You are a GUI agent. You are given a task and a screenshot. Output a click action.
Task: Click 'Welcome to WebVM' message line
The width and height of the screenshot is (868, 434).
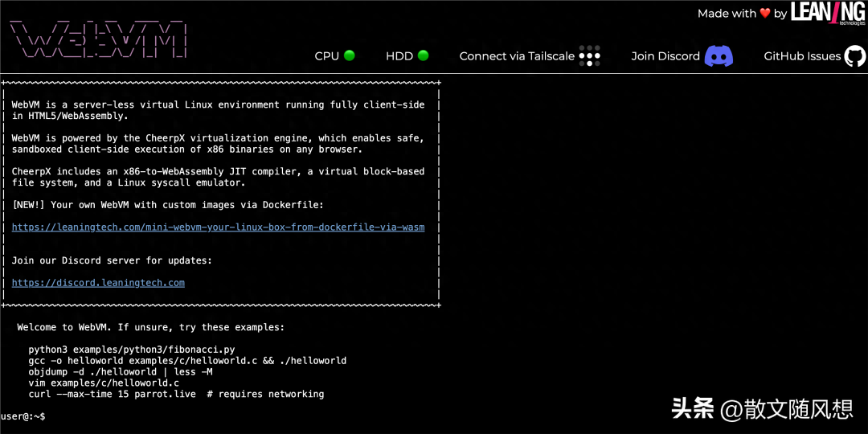coord(150,327)
